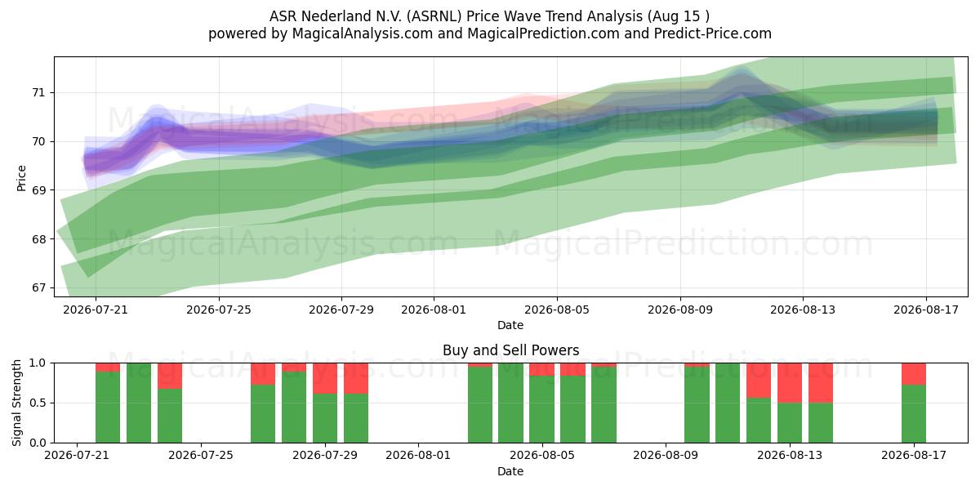This screenshot has height=490, width=980.
Task: Click the 2026-07-21 tick under the Buy and Sell Powers chart
Action: point(78,456)
